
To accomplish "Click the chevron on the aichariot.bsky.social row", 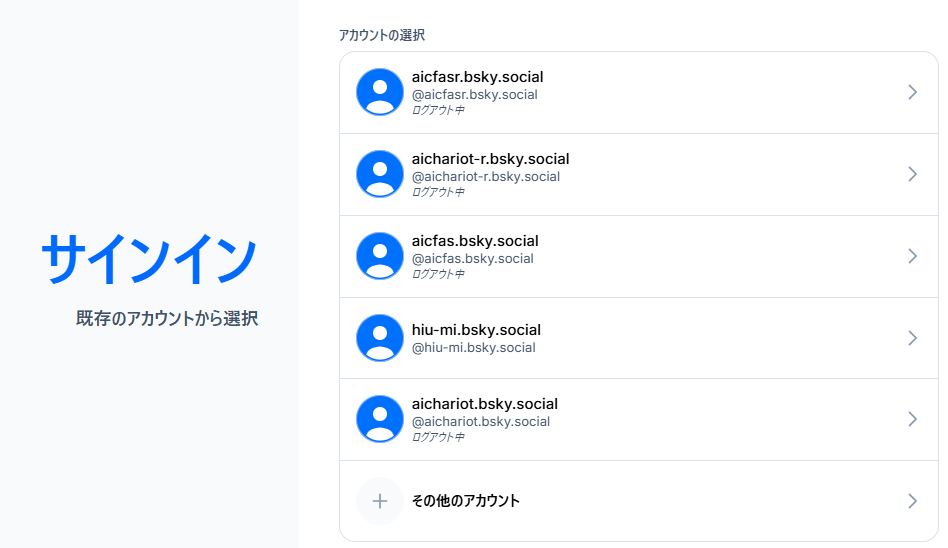I will click(x=912, y=419).
